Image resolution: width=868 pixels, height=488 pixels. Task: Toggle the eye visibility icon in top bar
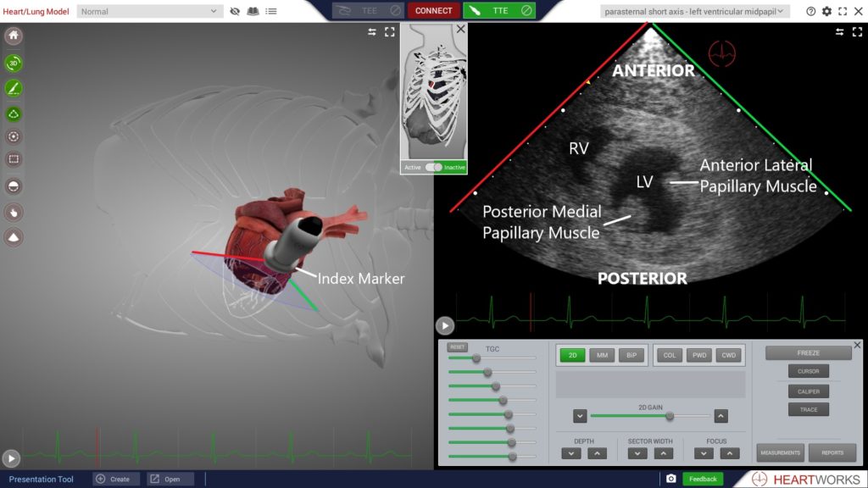click(235, 11)
